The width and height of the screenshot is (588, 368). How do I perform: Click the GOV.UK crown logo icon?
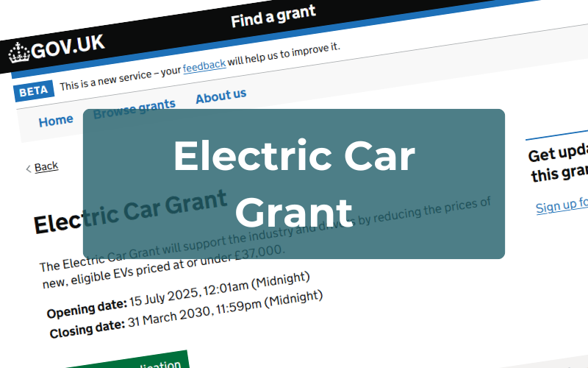18,52
